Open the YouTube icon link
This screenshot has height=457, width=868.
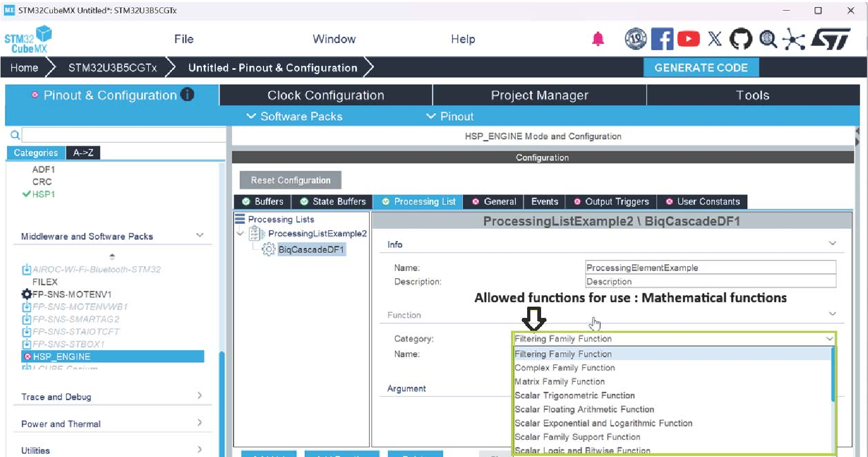pos(688,39)
